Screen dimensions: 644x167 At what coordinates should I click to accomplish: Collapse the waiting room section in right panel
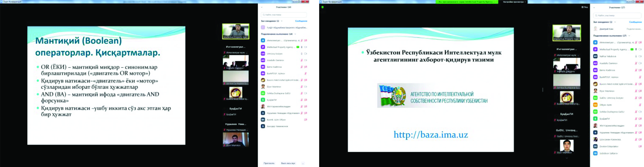pyautogui.click(x=615, y=22)
